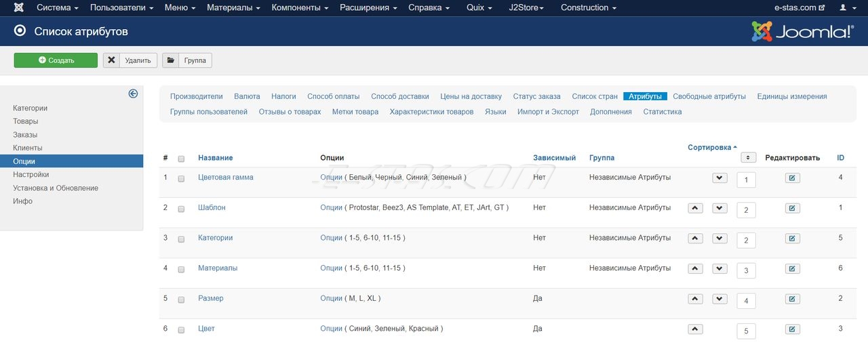Click the Удалить button

tap(130, 60)
